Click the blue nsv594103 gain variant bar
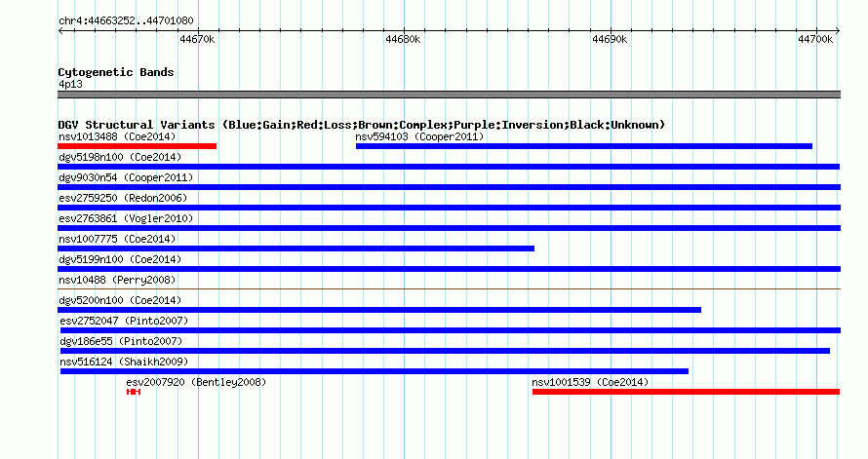Screen dimensions: 868x459 click(584, 146)
